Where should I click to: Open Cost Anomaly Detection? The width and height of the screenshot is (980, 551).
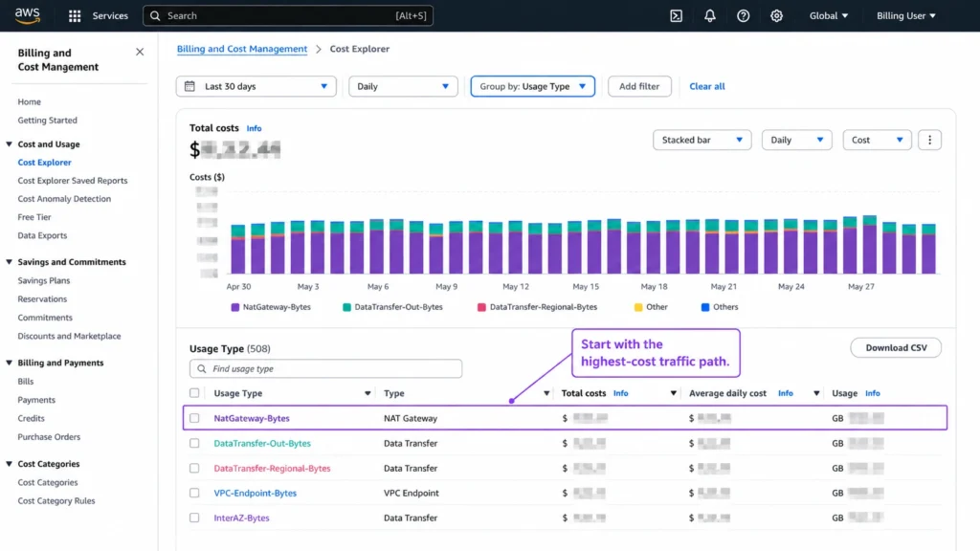64,199
